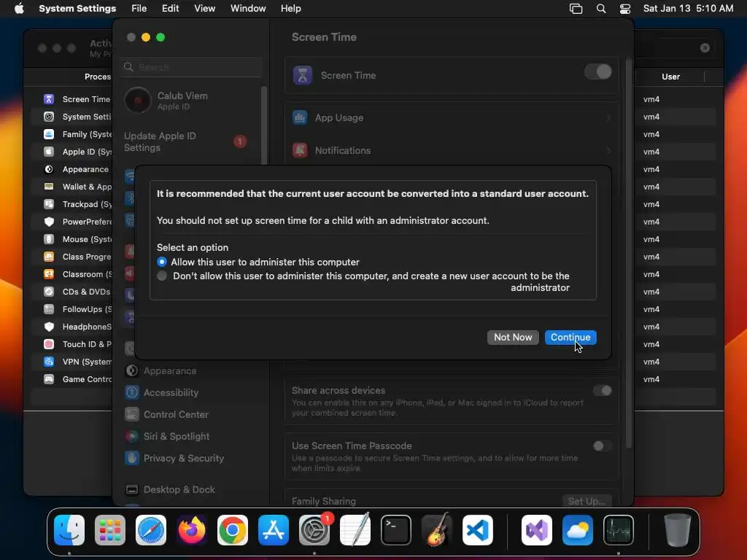Open Accessibility in Settings sidebar
The width and height of the screenshot is (747, 560).
[171, 392]
